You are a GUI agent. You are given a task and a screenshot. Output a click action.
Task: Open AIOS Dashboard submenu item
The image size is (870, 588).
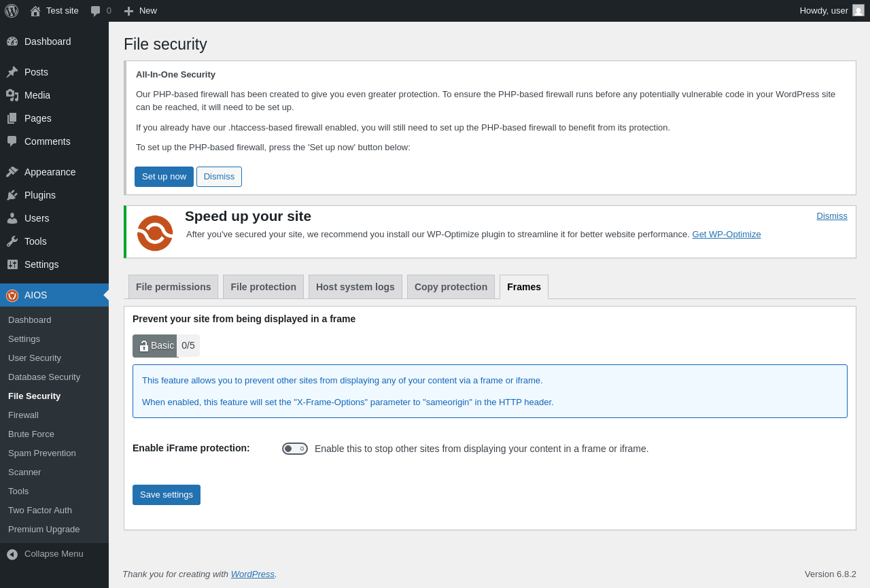tap(54, 320)
